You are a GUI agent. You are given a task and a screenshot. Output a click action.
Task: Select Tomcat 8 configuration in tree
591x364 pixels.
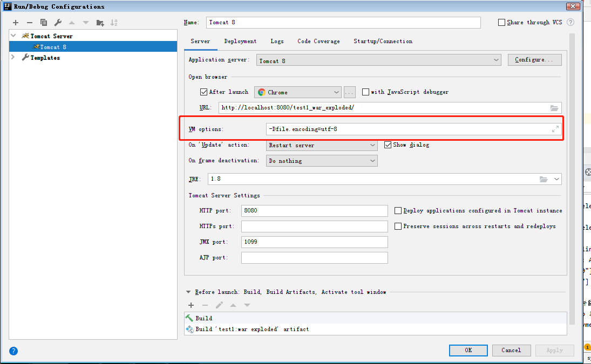pyautogui.click(x=93, y=47)
